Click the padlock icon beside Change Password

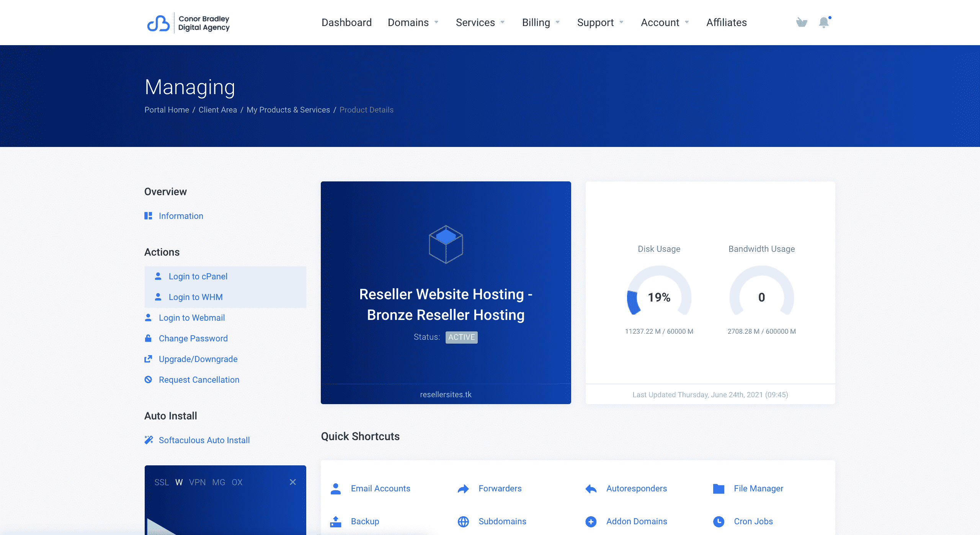[x=148, y=338]
